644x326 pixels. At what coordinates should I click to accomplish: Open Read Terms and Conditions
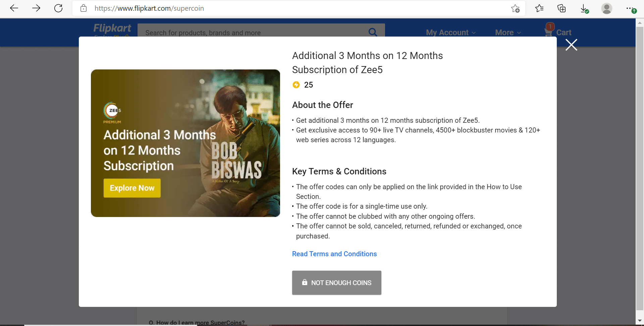coord(334,254)
